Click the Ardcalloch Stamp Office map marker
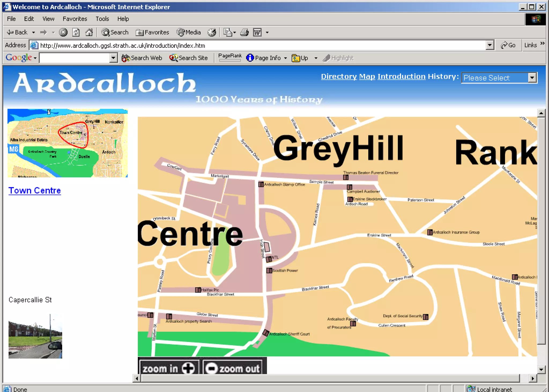Image resolution: width=549 pixels, height=392 pixels. click(261, 184)
